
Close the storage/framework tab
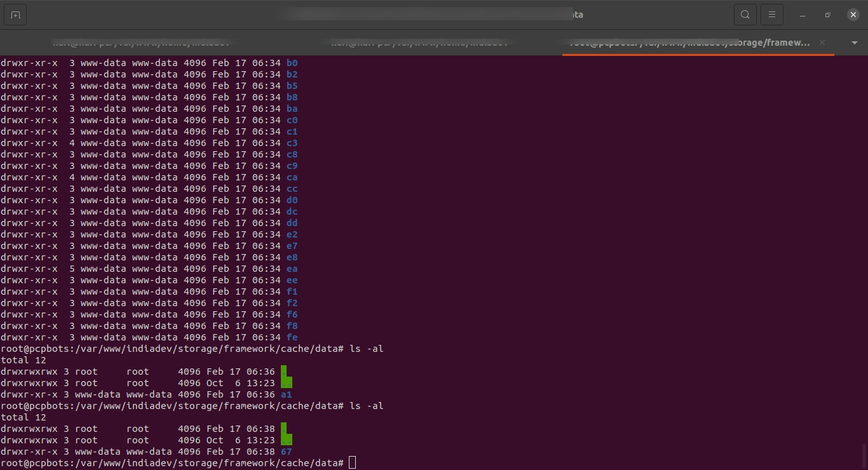(822, 43)
